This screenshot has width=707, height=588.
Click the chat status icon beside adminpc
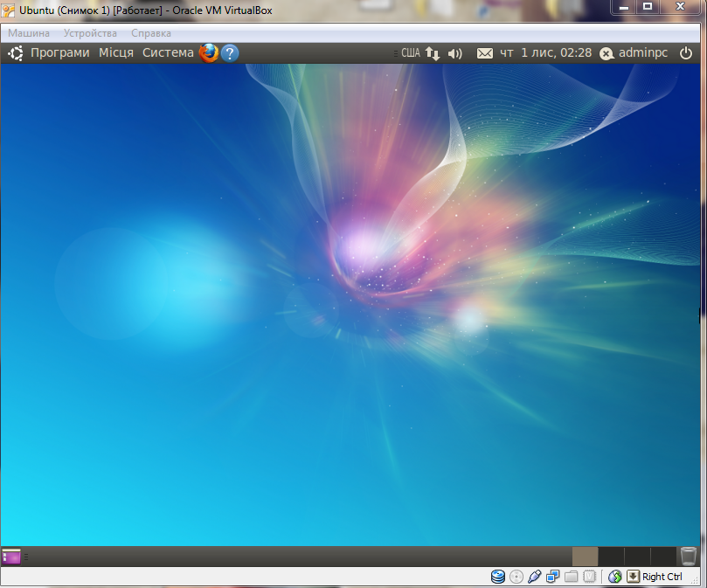point(606,53)
